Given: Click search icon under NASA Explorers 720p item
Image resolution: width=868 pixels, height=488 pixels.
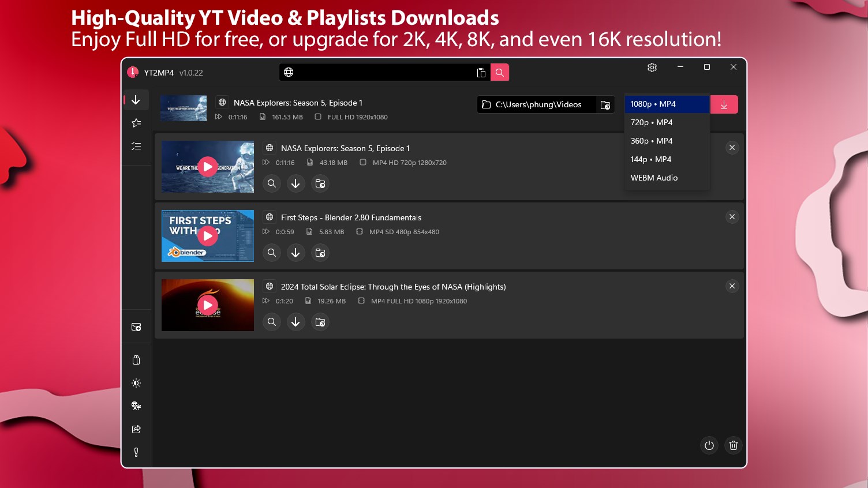Looking at the screenshot, I should (272, 183).
